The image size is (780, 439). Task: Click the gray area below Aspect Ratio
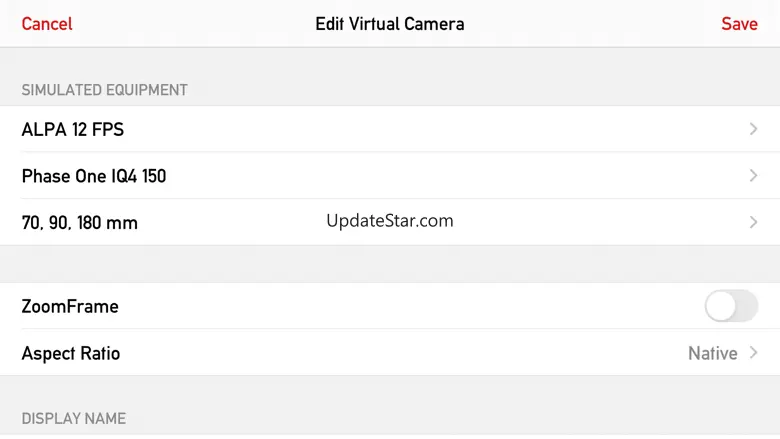(x=390, y=390)
